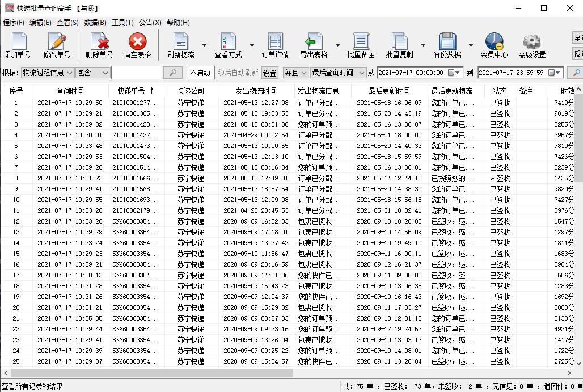Export the table using the 导出表格 icon
583x392 pixels.
[x=315, y=44]
